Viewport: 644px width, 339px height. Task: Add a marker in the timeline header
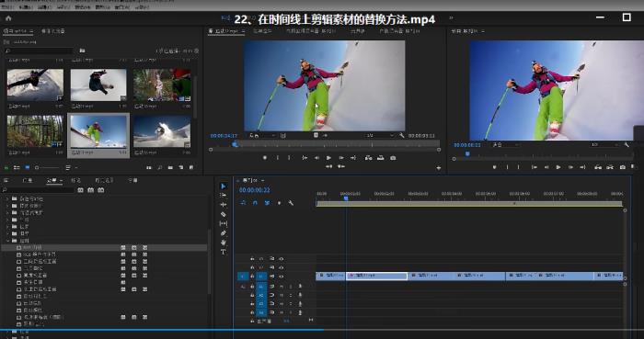[280, 203]
